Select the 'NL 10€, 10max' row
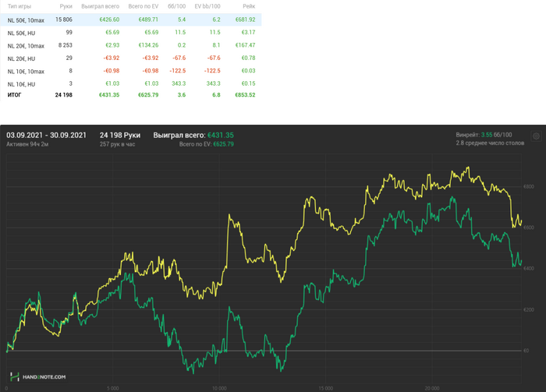Image resolution: width=546 pixels, height=392 pixels. coord(131,71)
